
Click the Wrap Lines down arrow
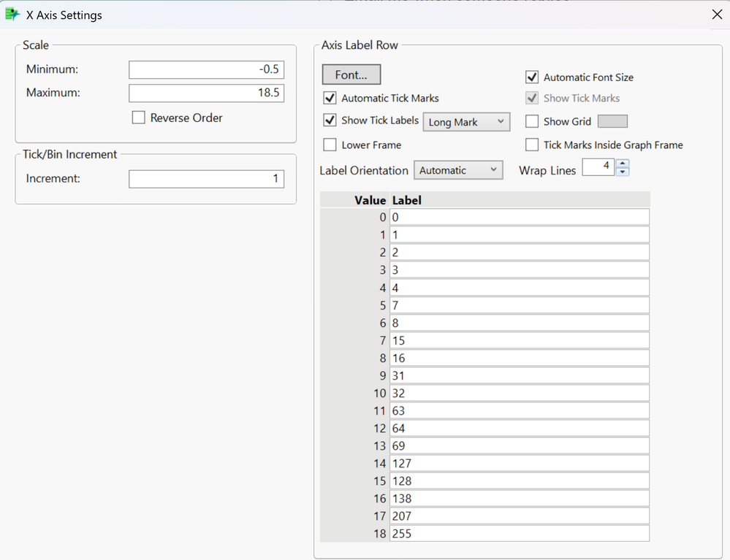click(623, 172)
